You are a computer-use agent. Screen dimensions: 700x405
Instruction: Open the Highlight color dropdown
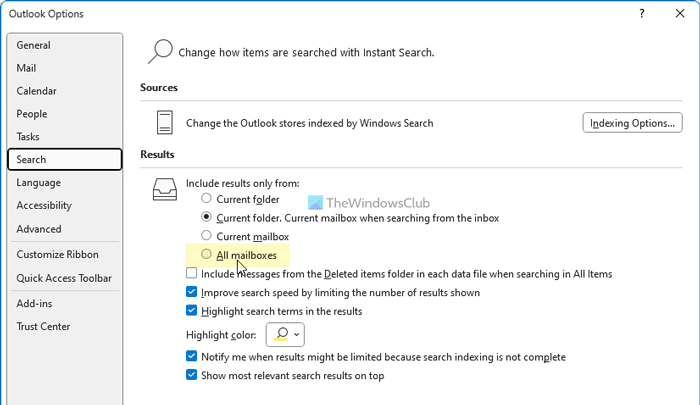click(x=285, y=334)
